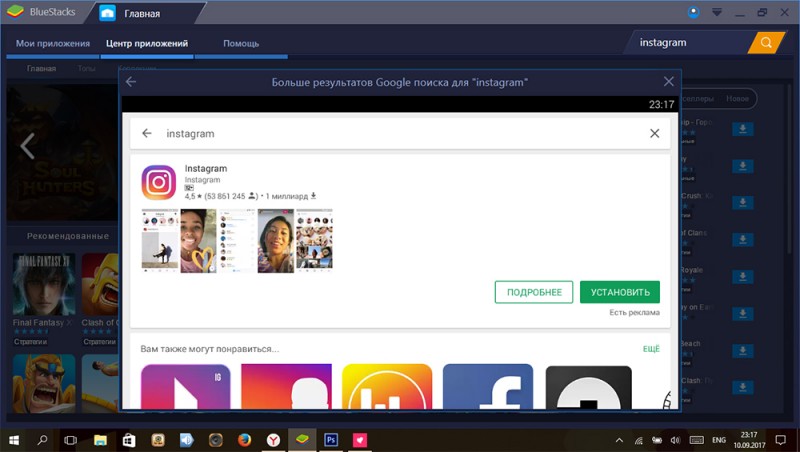This screenshot has height=452, width=800.
Task: Open the notification center icon
Action: [x=780, y=440]
